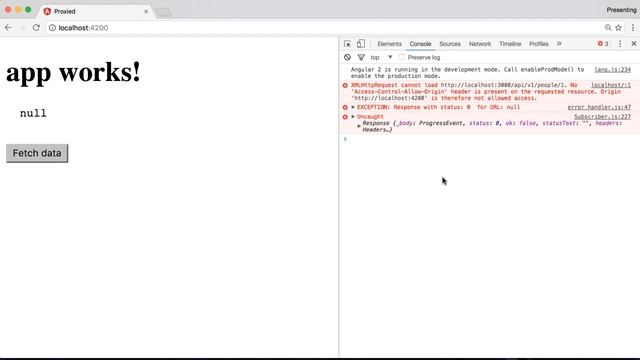This screenshot has width=640, height=360.
Task: Open the Sources tab
Action: (450, 44)
